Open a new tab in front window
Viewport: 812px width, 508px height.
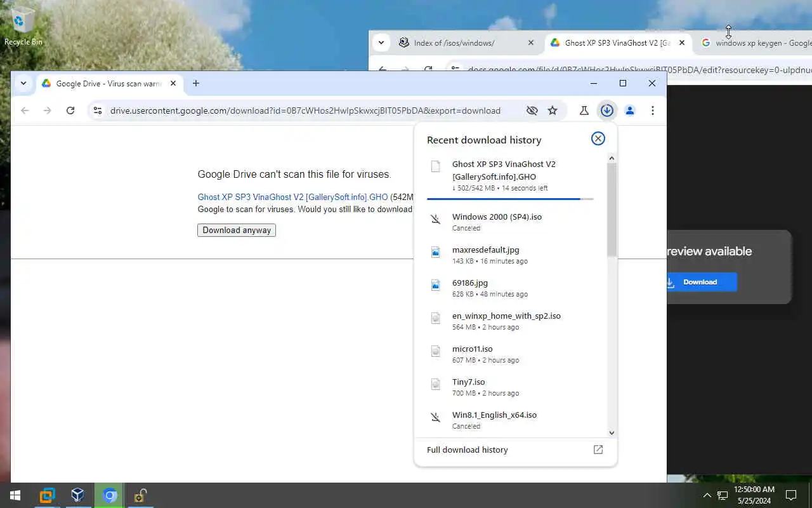[x=196, y=83]
